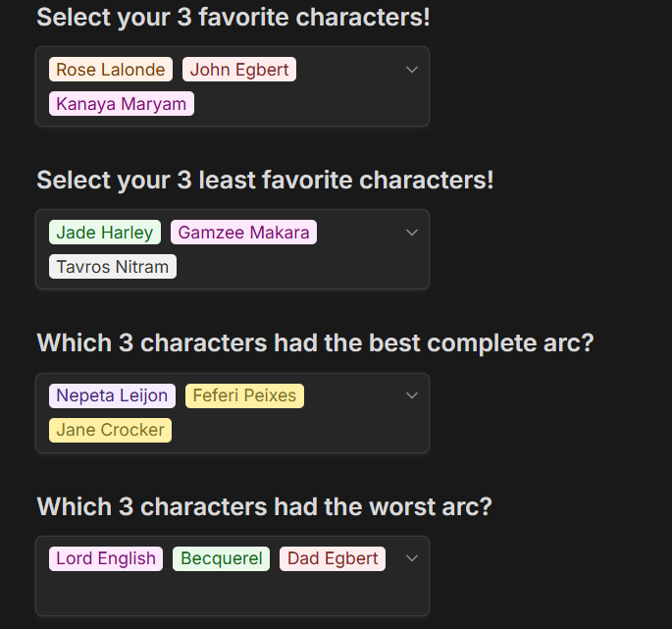Click the Gamzee Makara tag
This screenshot has height=629, width=672.
pos(243,233)
